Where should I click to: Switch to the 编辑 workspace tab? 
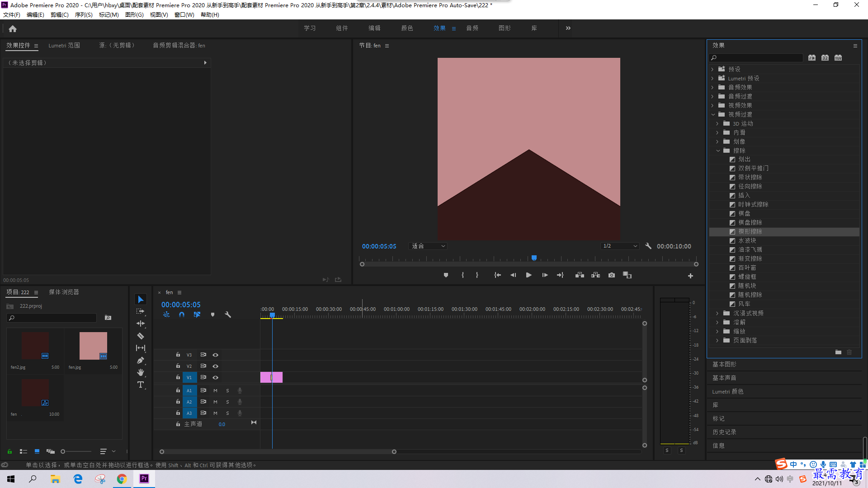(374, 28)
